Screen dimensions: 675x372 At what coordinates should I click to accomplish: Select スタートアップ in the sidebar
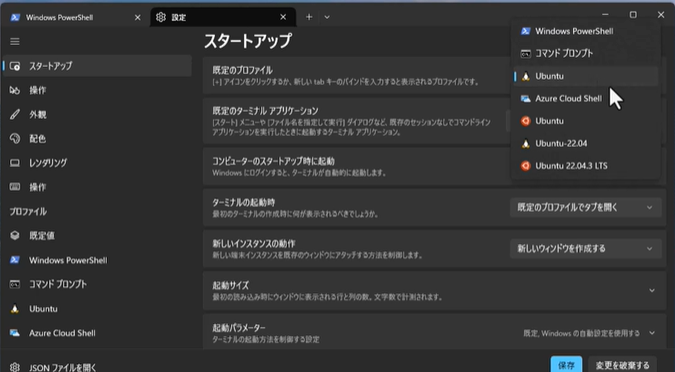(97, 66)
